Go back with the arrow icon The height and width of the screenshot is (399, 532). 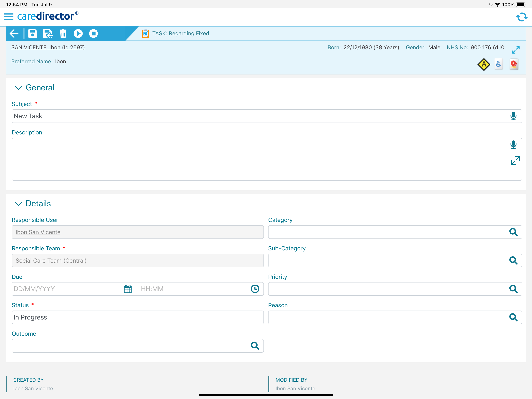tap(14, 34)
